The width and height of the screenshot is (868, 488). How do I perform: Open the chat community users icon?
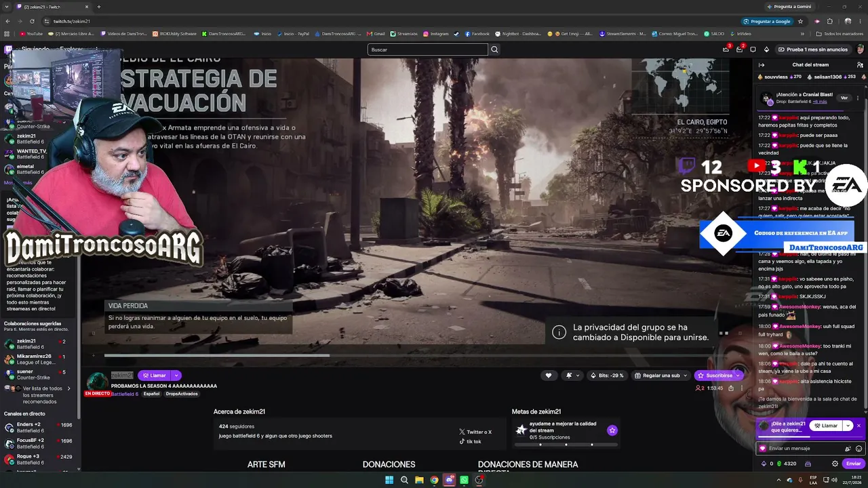tap(860, 65)
